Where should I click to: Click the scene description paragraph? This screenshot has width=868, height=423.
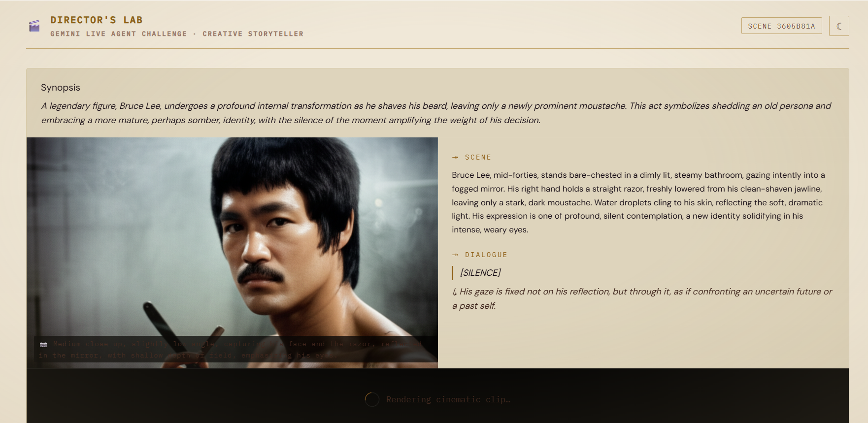coord(638,202)
